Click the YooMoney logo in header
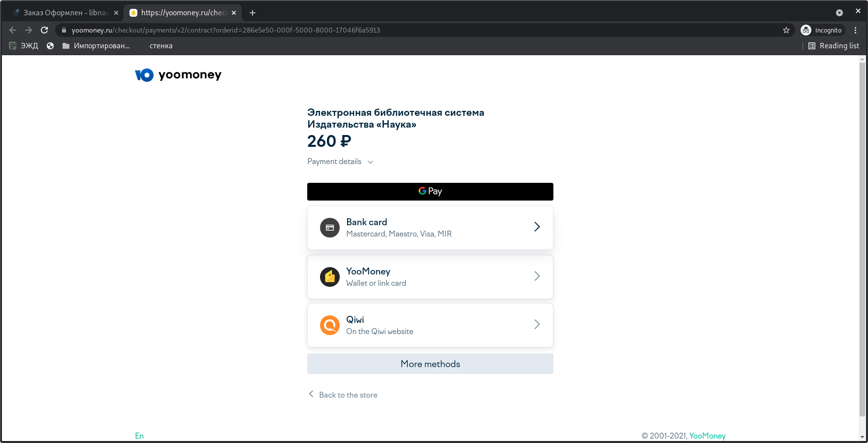Image resolution: width=868 pixels, height=443 pixels. tap(178, 75)
